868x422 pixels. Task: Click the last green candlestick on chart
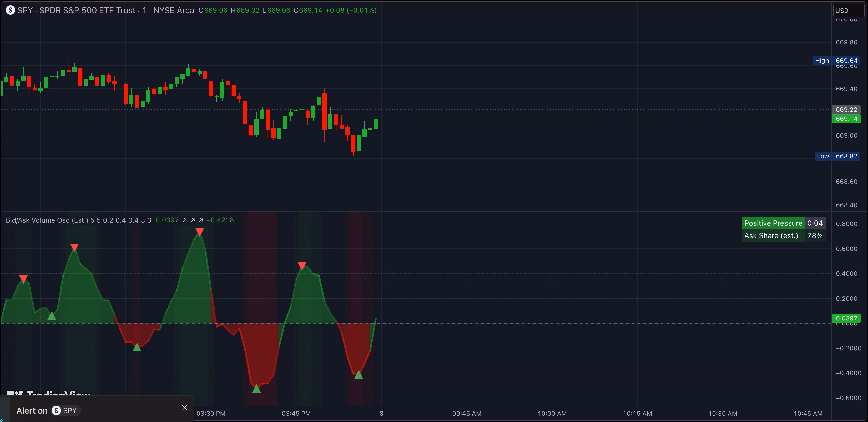tap(376, 123)
